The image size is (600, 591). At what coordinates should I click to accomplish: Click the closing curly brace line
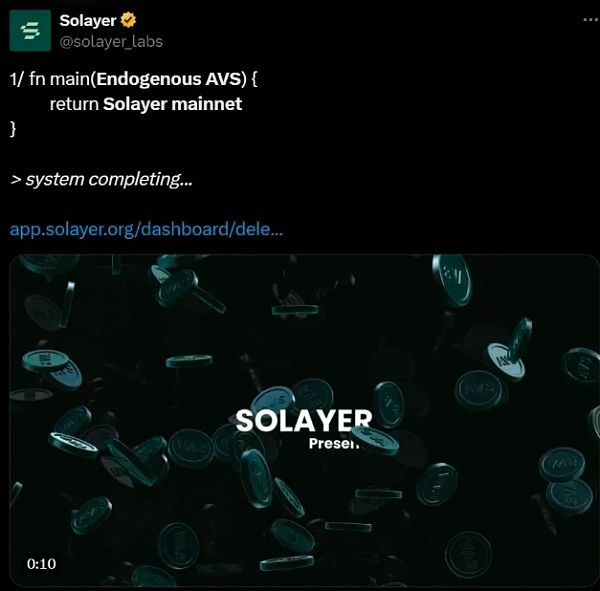pos(13,129)
